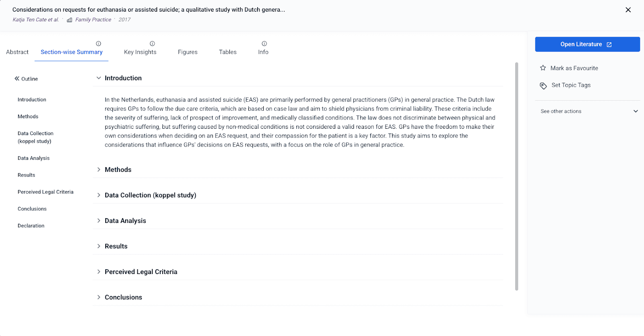Collapse the Outline panel with double-chevron icon
Screen dimensions: 644x336
[16, 78]
